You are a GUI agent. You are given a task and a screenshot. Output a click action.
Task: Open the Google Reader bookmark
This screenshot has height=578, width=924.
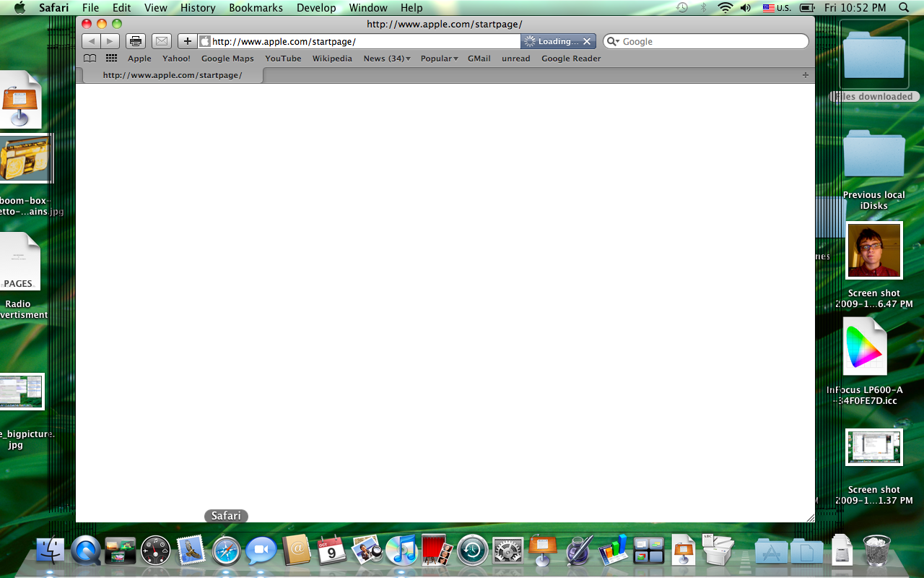tap(571, 59)
